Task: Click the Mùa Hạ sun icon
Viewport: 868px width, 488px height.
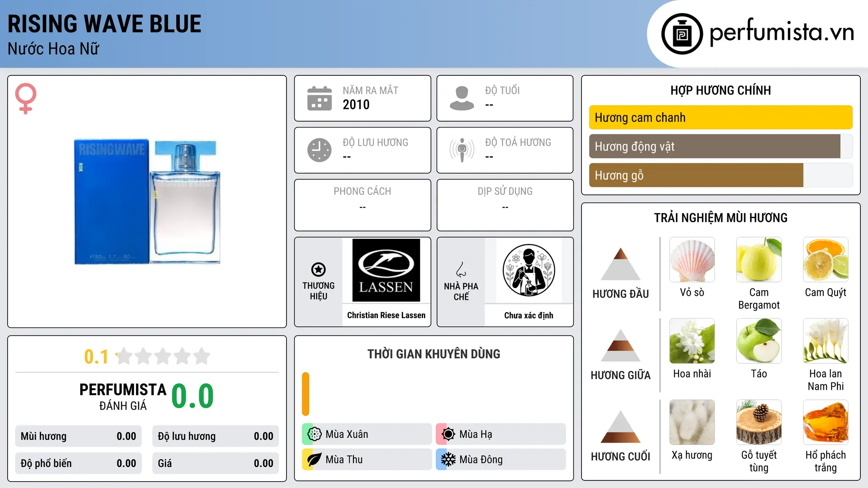Action: 448,434
